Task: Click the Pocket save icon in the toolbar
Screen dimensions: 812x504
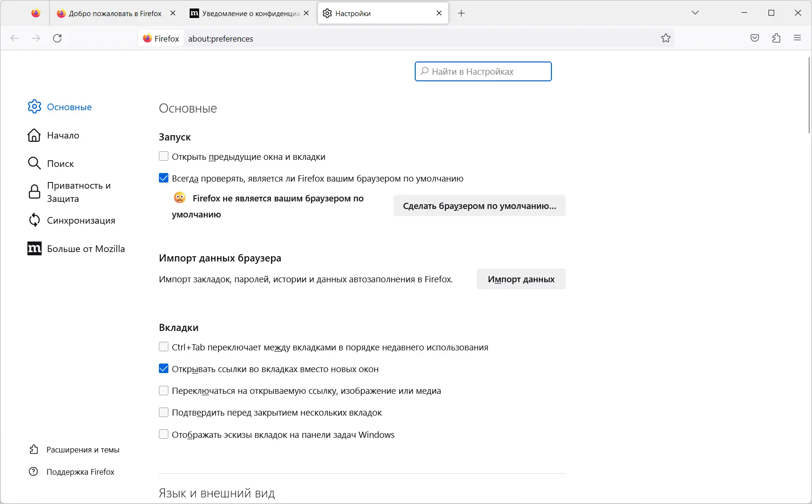Action: (x=755, y=38)
